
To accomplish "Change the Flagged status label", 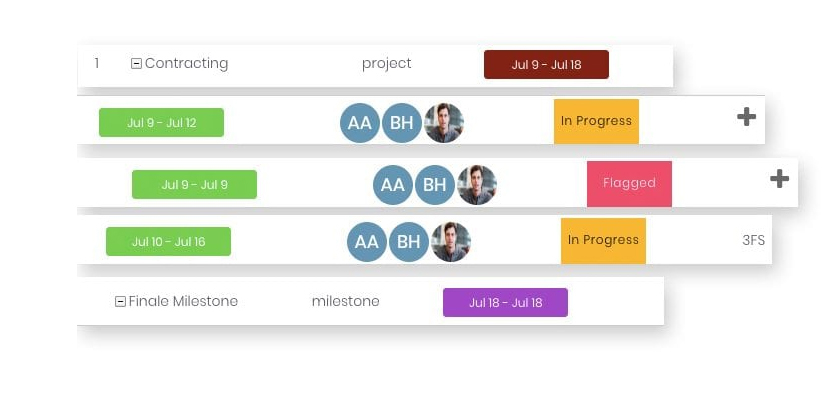I will pyautogui.click(x=629, y=184).
